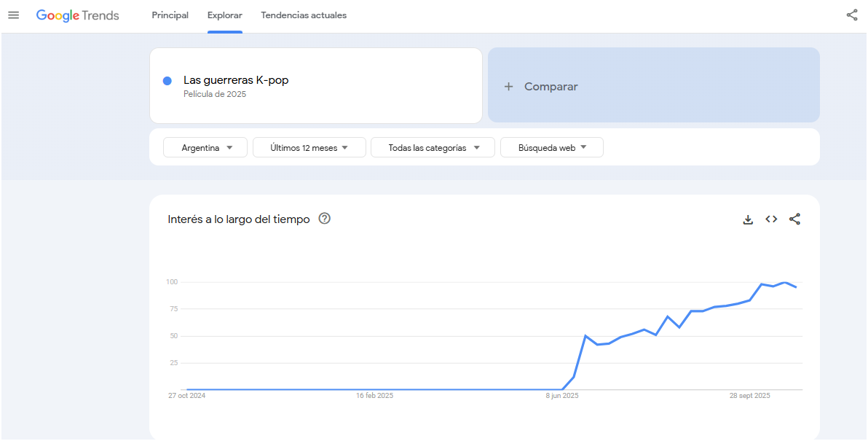Click the Google Trends logo
The image size is (868, 441).
pos(78,15)
